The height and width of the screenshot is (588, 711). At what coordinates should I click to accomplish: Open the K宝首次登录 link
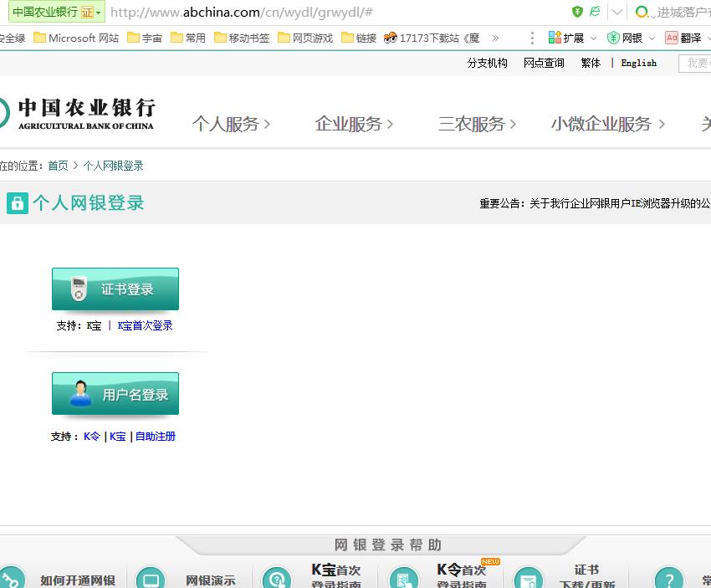point(145,325)
